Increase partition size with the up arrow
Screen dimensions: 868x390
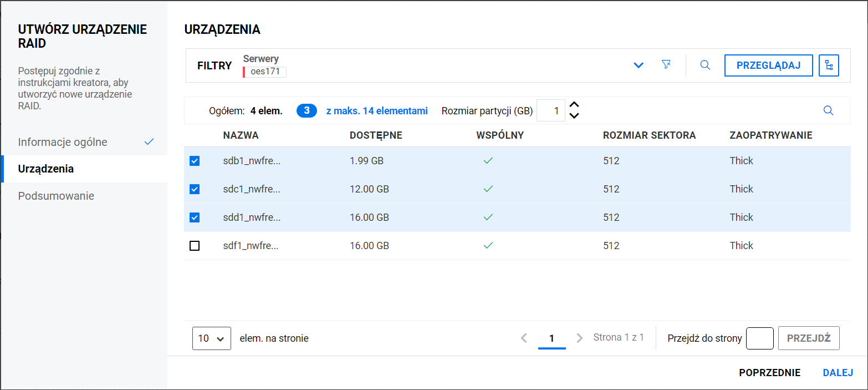click(574, 105)
